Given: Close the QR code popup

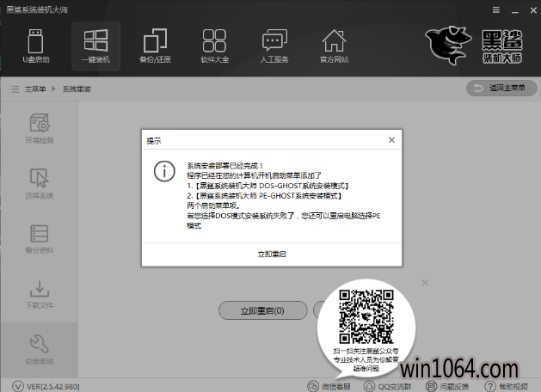Looking at the screenshot, I should point(425,283).
